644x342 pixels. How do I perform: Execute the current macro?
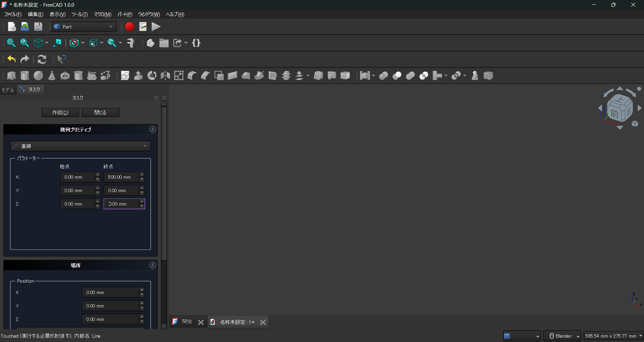[x=156, y=26]
